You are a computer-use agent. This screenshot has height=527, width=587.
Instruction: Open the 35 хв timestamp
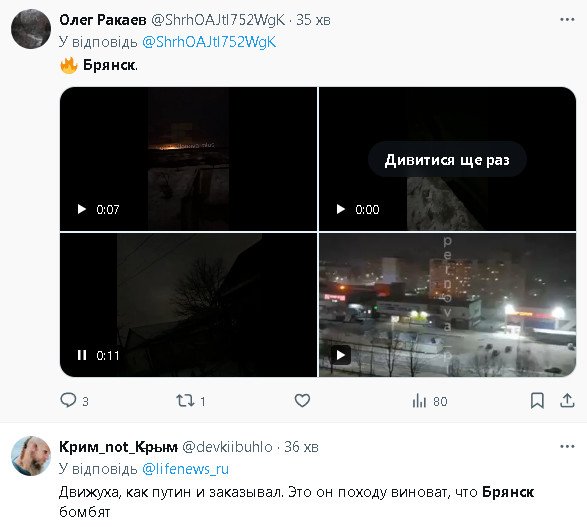click(313, 20)
